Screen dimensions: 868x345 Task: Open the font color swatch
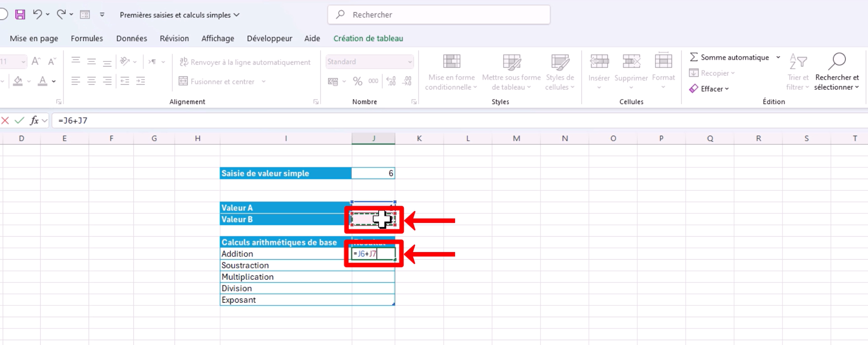(x=42, y=81)
